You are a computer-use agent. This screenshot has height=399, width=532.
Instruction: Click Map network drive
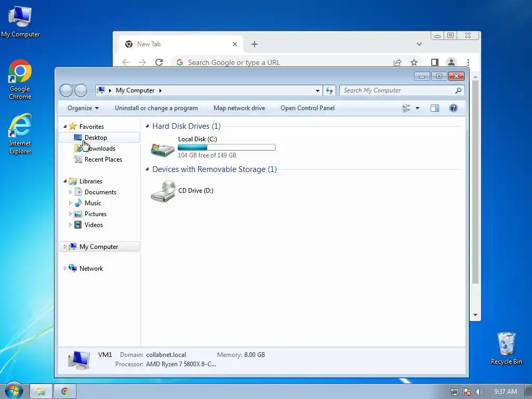click(239, 108)
